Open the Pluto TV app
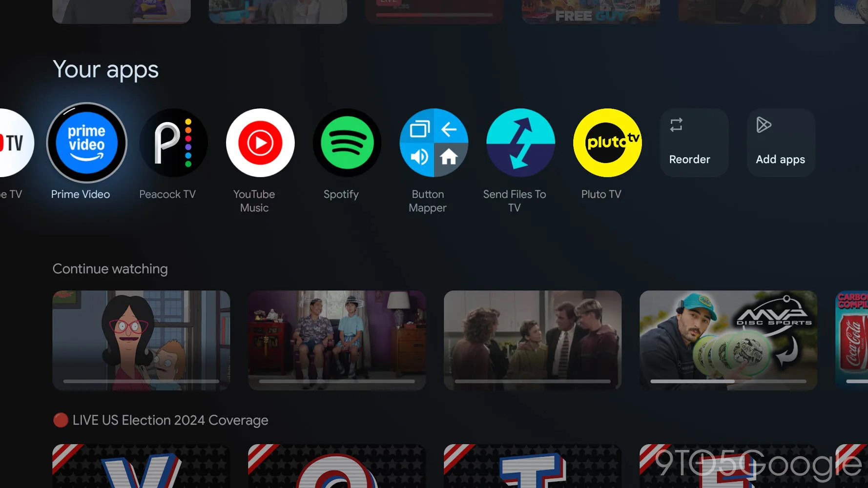The width and height of the screenshot is (868, 488). click(607, 142)
